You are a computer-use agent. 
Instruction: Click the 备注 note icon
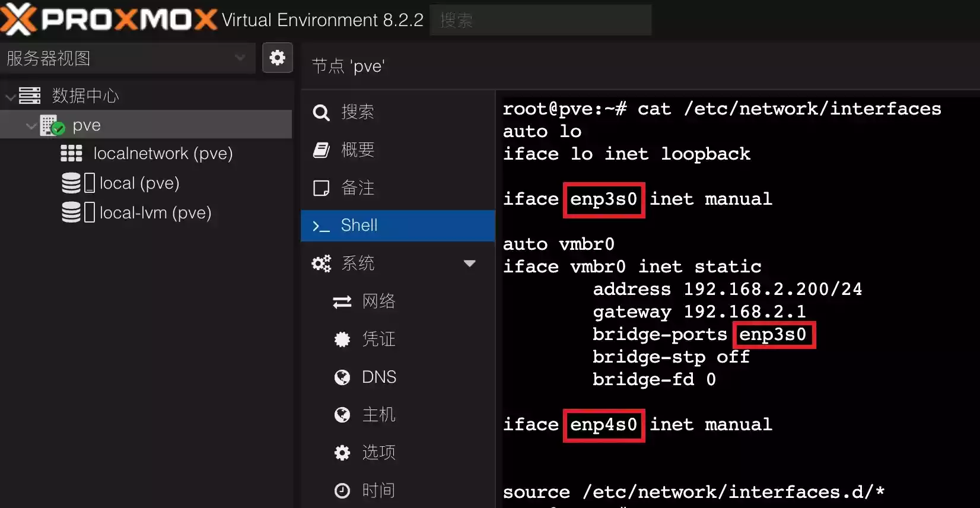pyautogui.click(x=321, y=188)
